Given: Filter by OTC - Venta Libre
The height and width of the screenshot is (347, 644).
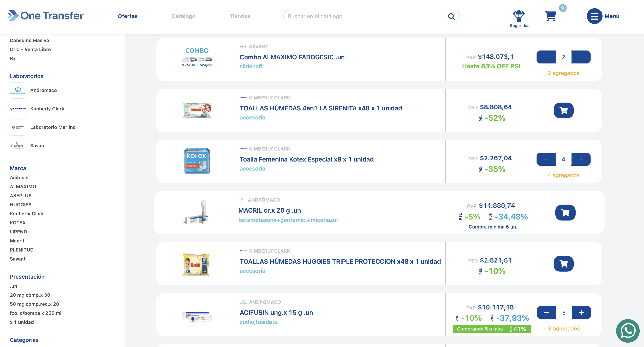Looking at the screenshot, I should click(x=30, y=49).
